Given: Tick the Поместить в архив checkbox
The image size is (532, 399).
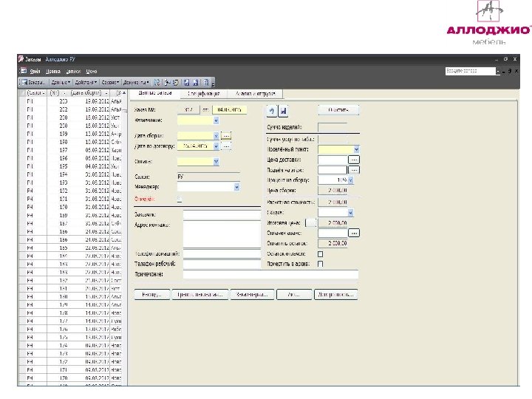Looking at the screenshot, I should [x=320, y=264].
